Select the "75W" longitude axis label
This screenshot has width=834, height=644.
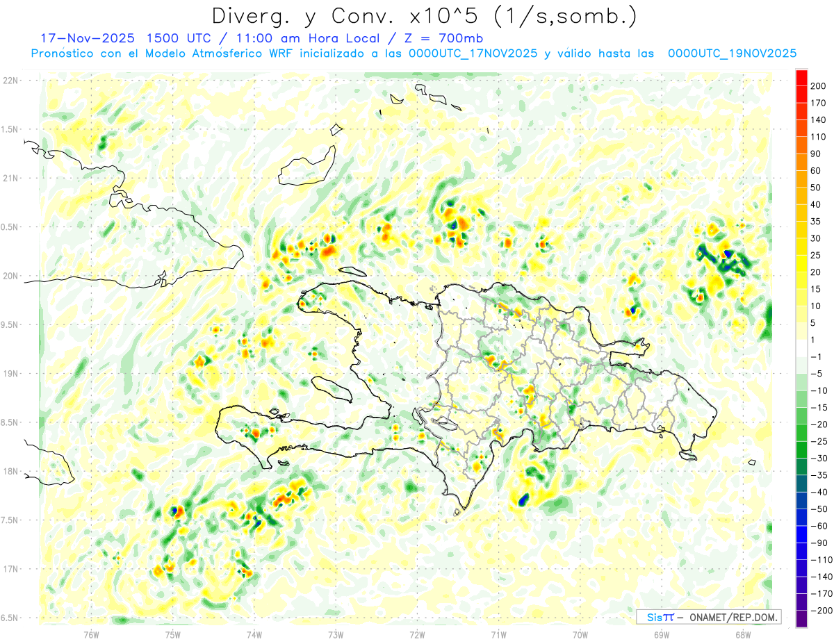point(173,634)
